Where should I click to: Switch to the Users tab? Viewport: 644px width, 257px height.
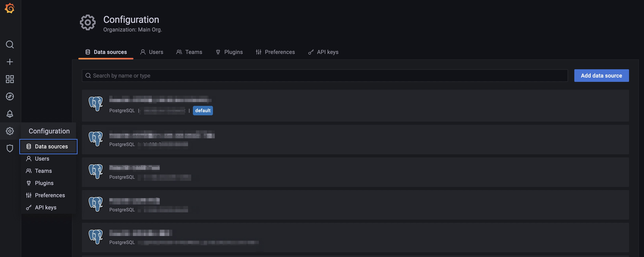tap(152, 52)
